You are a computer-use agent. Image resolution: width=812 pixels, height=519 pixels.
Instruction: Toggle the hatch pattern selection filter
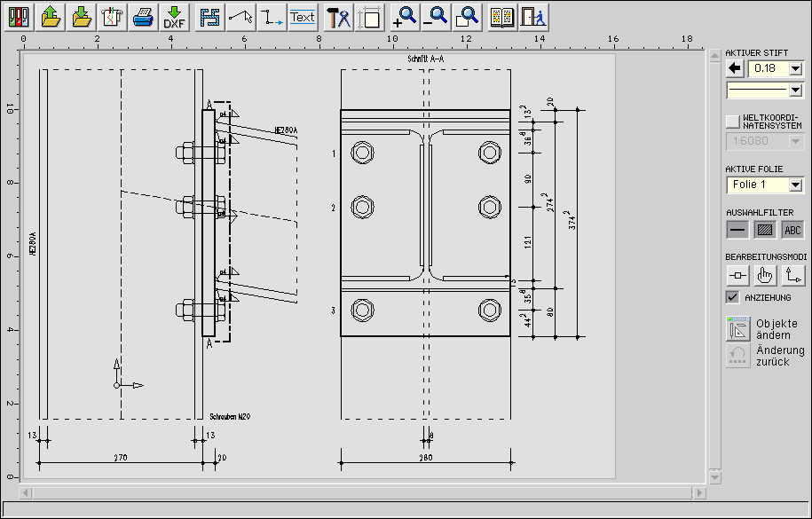click(x=765, y=230)
